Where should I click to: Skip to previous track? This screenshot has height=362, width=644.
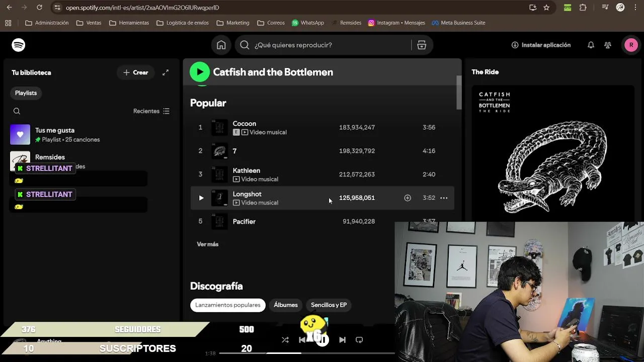click(x=302, y=340)
